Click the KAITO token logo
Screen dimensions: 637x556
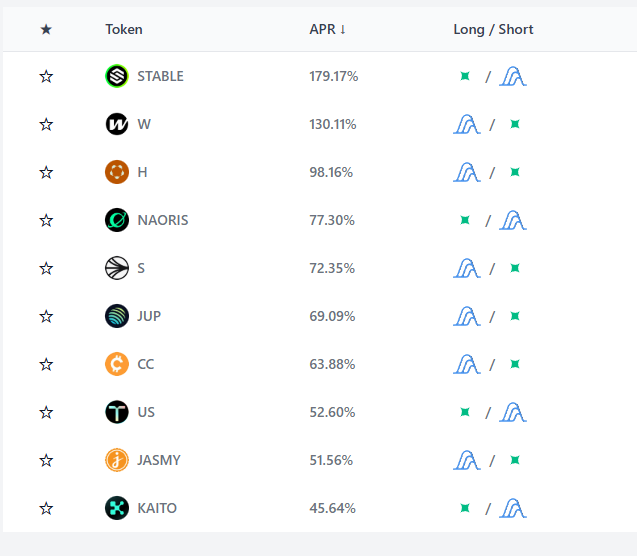tap(117, 508)
